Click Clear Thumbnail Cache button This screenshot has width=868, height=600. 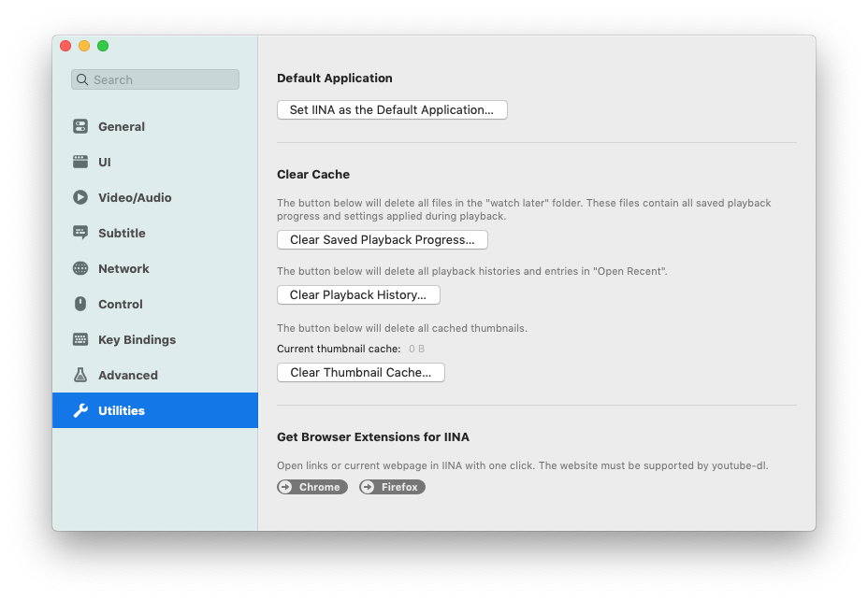[360, 372]
